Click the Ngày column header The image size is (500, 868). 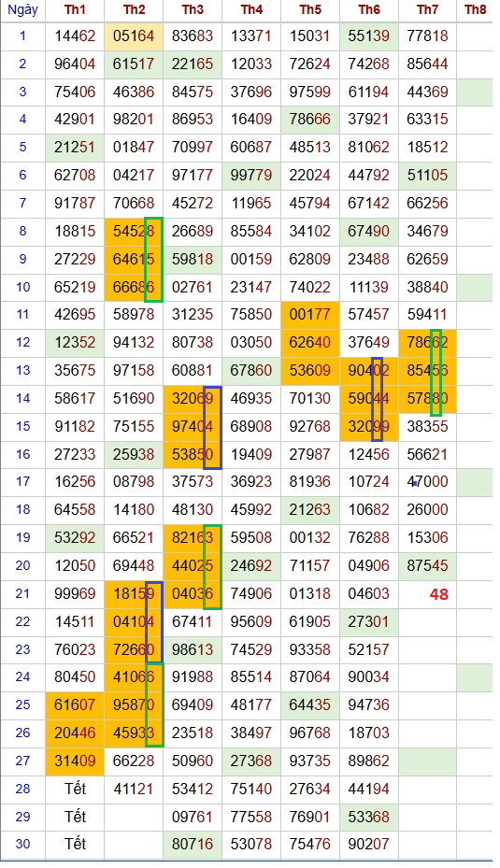22,10
